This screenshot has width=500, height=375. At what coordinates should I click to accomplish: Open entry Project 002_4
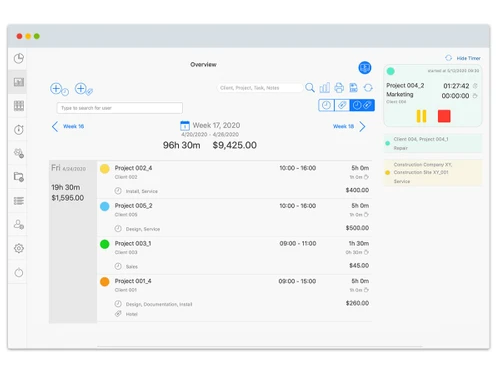tap(235, 180)
